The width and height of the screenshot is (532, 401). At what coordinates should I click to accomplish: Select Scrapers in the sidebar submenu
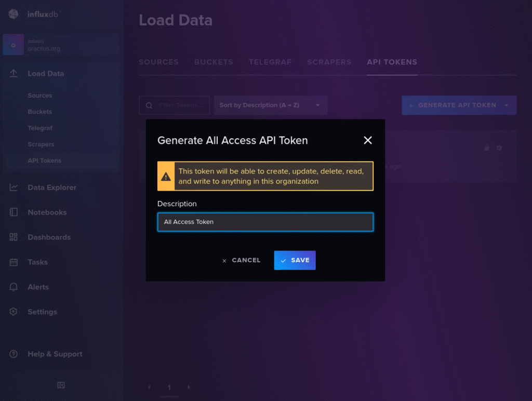(41, 144)
